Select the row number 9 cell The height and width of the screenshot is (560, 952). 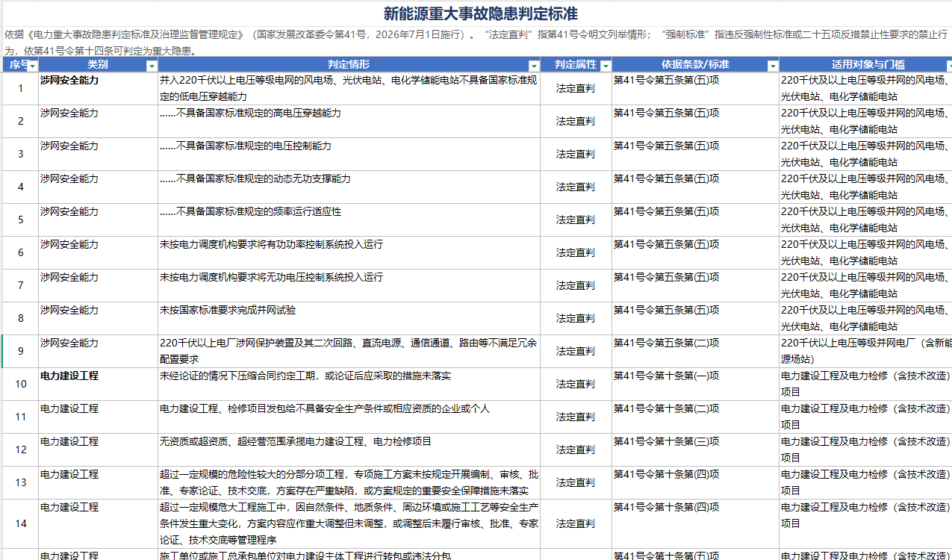tap(20, 352)
